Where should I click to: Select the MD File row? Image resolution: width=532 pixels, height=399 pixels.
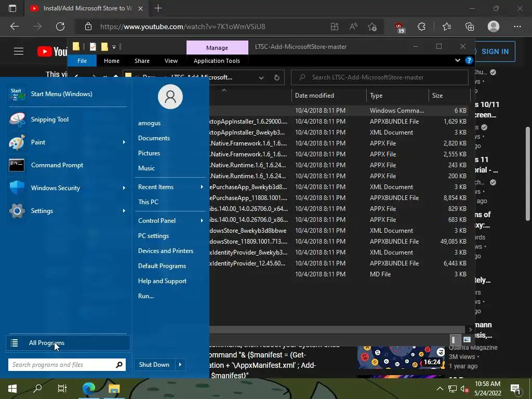339,274
